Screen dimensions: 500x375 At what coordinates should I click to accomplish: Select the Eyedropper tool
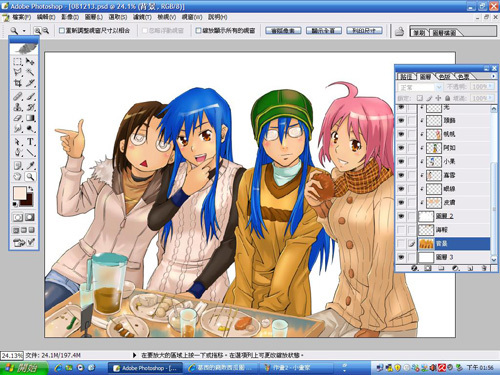(30, 166)
